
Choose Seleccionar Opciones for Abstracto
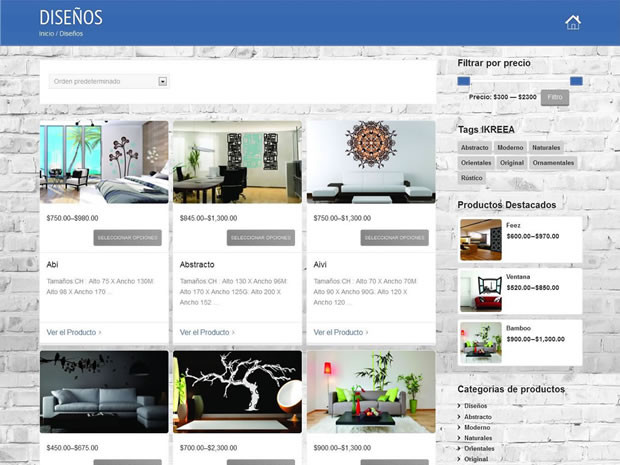(x=261, y=238)
